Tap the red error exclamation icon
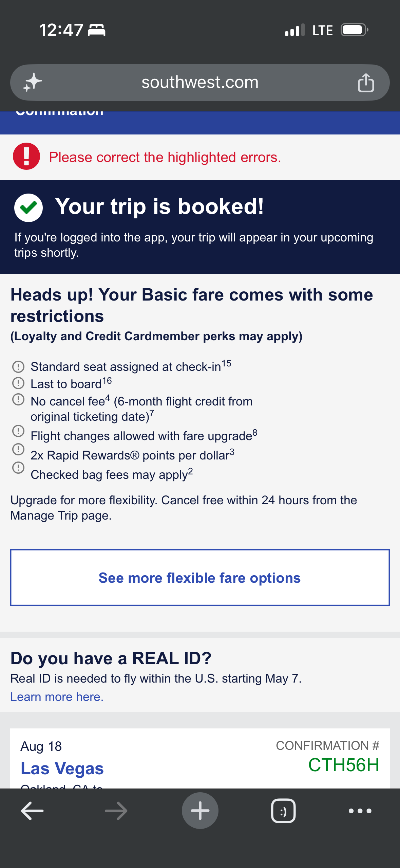This screenshot has width=400, height=868. pyautogui.click(x=26, y=156)
